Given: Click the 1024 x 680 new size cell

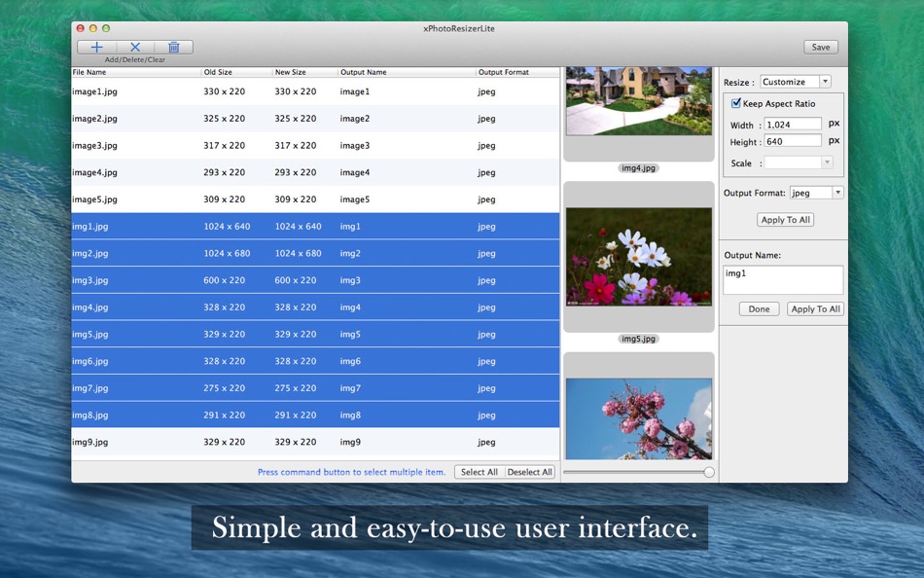Looking at the screenshot, I should [299, 253].
